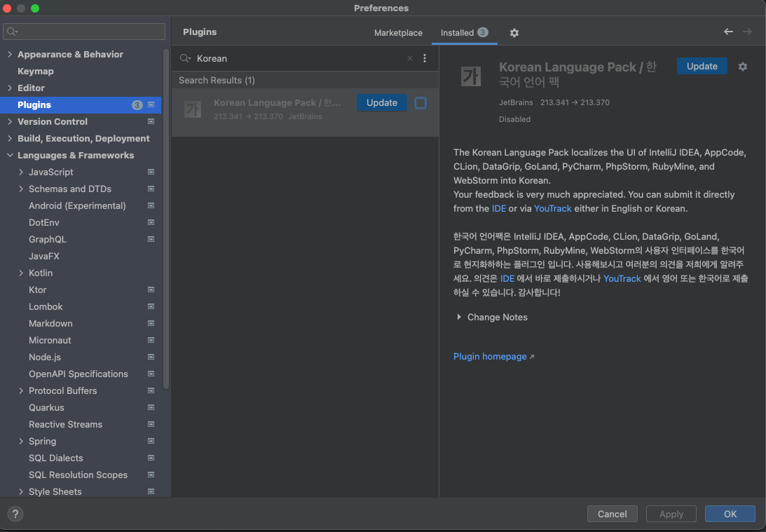Click project-level icon beside Markdown
The height and width of the screenshot is (532, 766).
(x=151, y=323)
